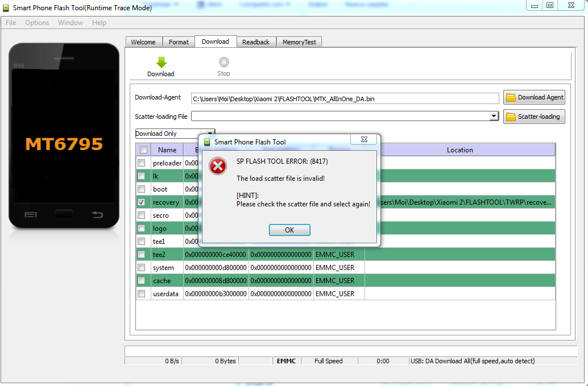Click system begin address 0x000000000d800000

click(216, 268)
